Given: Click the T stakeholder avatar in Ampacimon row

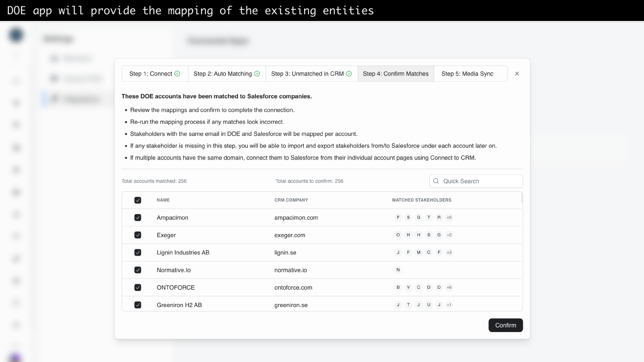Looking at the screenshot, I should (429, 218).
